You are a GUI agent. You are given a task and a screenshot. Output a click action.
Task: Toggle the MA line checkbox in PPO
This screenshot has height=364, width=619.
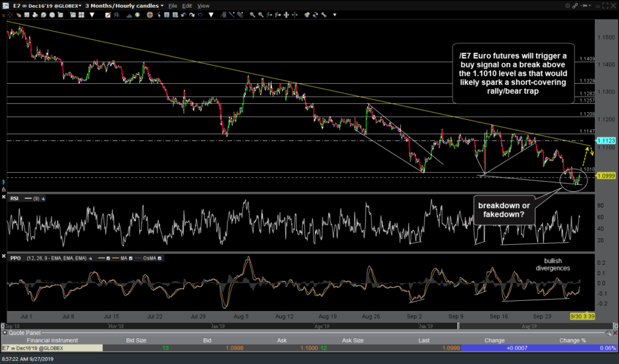[x=131, y=258]
